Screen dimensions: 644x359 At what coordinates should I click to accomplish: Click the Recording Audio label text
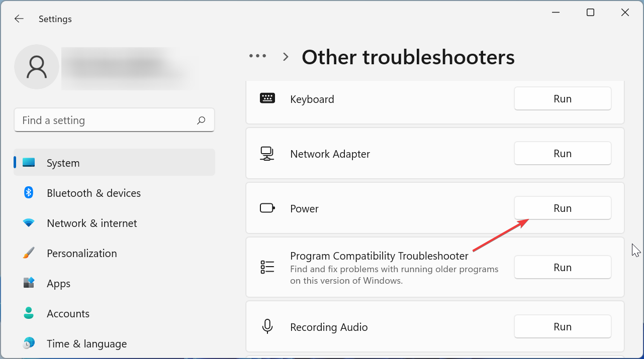click(x=329, y=327)
